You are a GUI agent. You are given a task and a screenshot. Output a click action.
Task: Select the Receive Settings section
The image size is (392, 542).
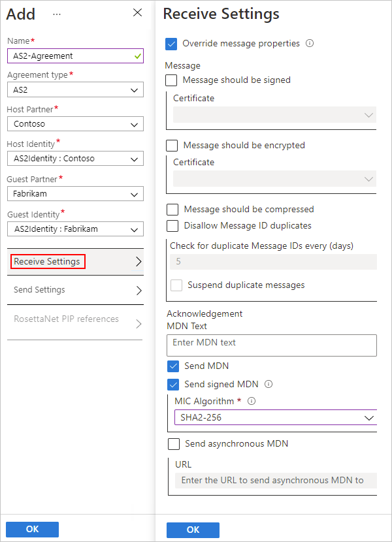coord(47,261)
